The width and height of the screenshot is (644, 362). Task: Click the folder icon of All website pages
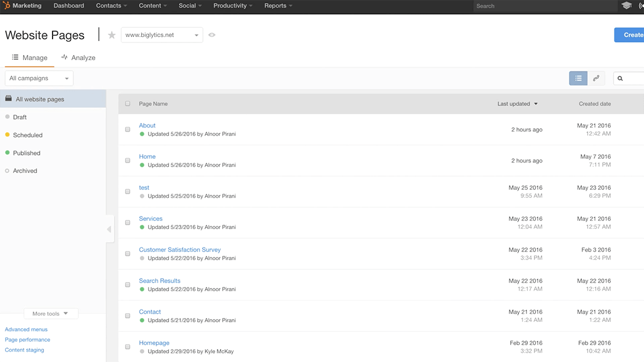[9, 99]
